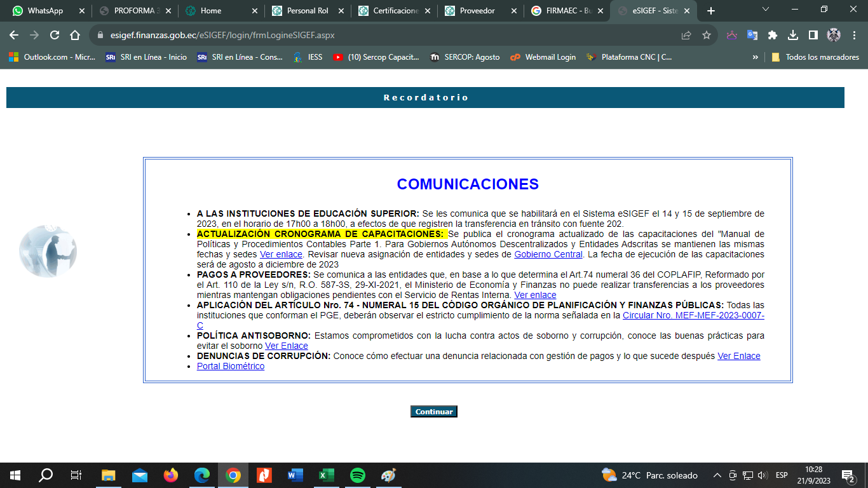
Task: Switch to the WhatsApp tab
Action: pos(44,11)
